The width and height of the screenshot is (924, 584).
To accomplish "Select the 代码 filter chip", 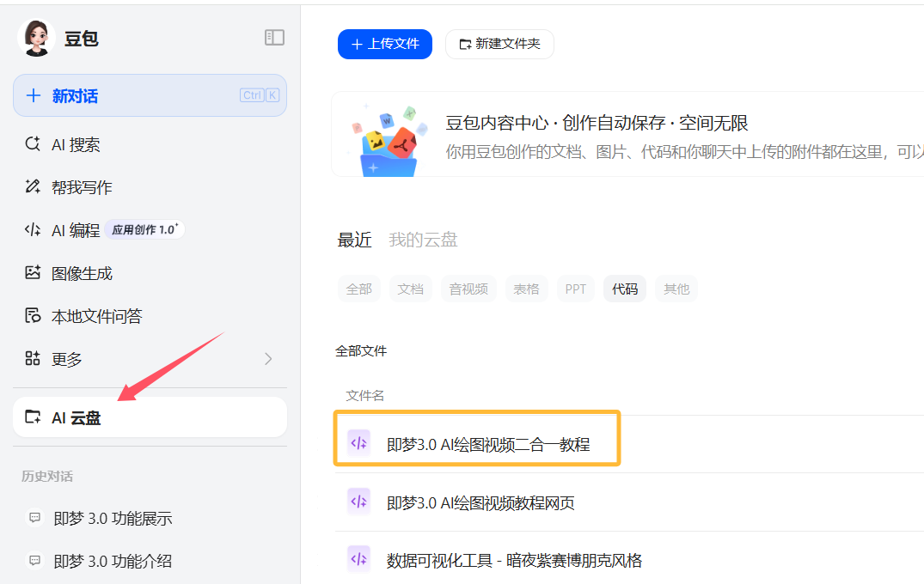I will [625, 289].
